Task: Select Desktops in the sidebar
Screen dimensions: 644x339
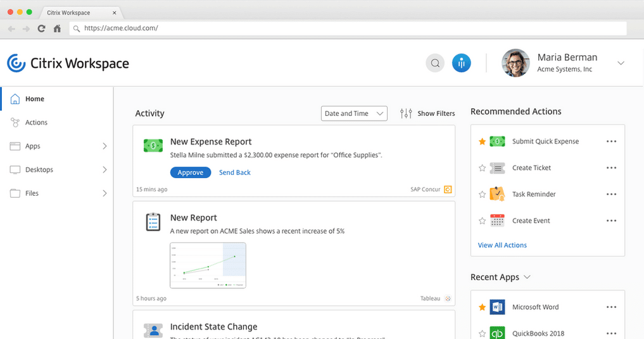Action: coord(57,170)
